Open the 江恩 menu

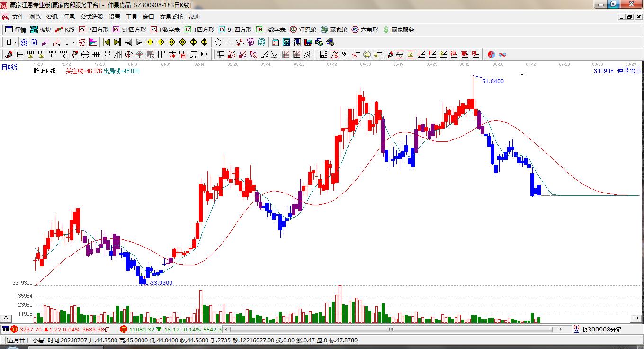click(69, 17)
